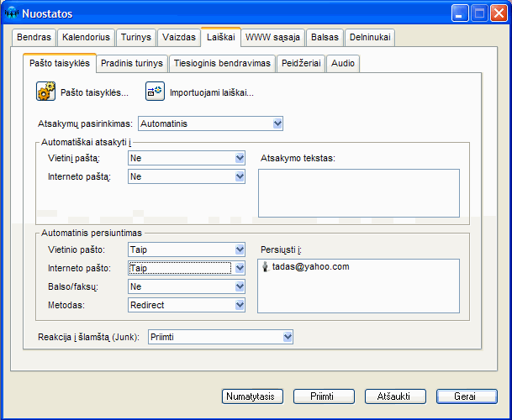Switch to the WWW sąsaja tab
The image size is (512, 420).
(x=272, y=37)
